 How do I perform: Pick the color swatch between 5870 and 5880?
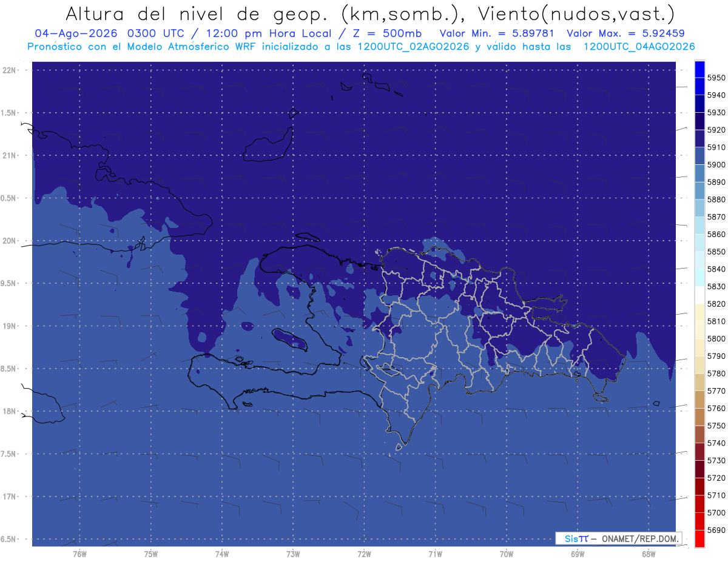click(x=699, y=208)
